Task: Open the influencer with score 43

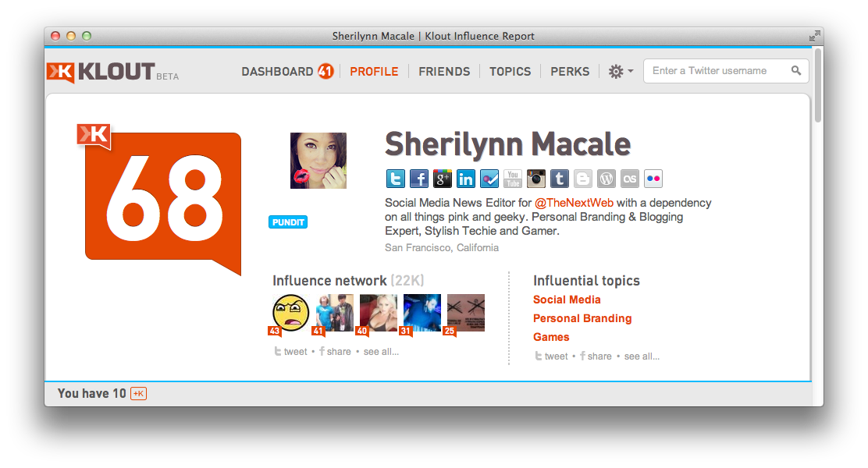Action: pos(290,313)
